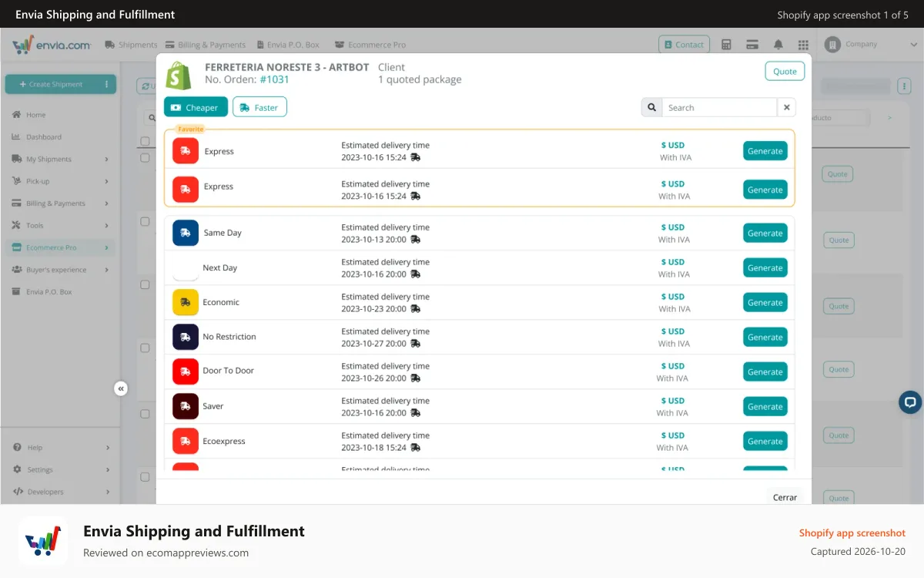The height and width of the screenshot is (578, 924).
Task: Click the yellow Economic carrier icon
Action: [186, 302]
